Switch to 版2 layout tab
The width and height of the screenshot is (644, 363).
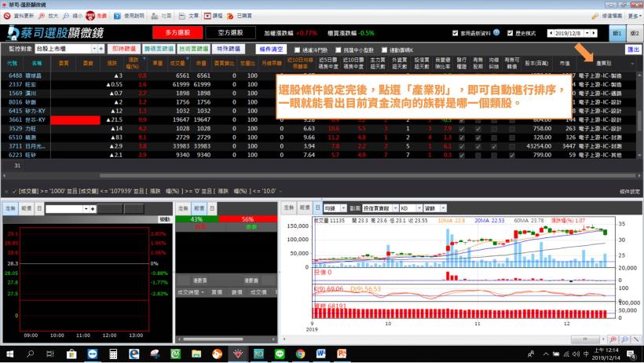635,33
